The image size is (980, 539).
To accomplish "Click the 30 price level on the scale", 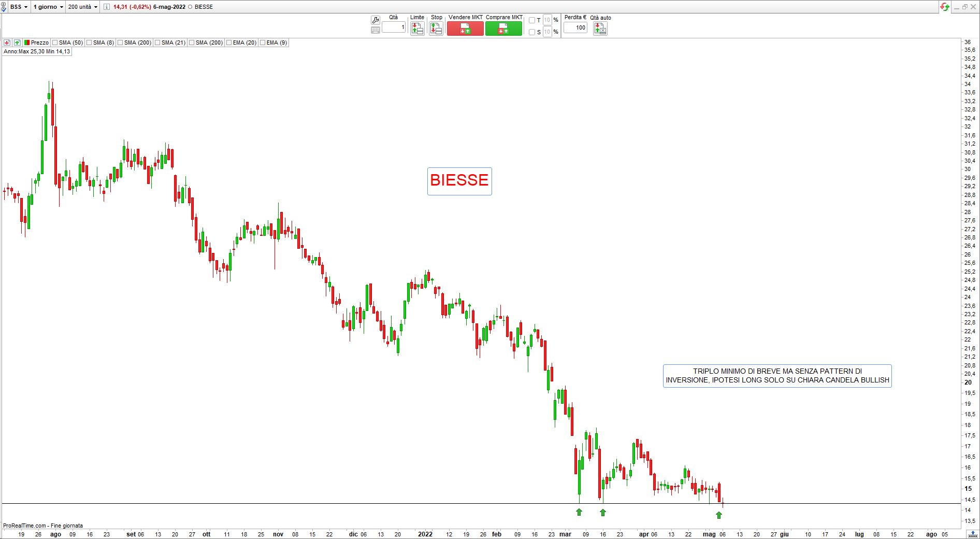I will pyautogui.click(x=967, y=169).
